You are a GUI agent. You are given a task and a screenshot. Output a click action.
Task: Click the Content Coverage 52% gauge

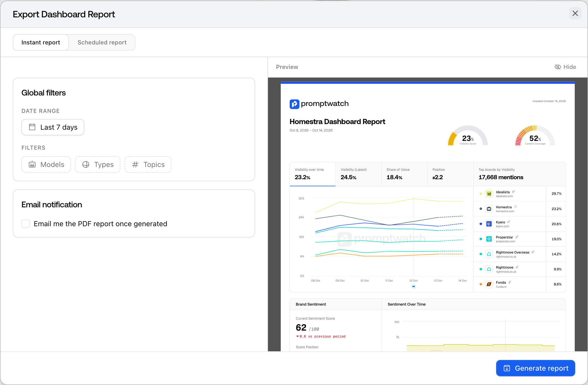tap(535, 136)
